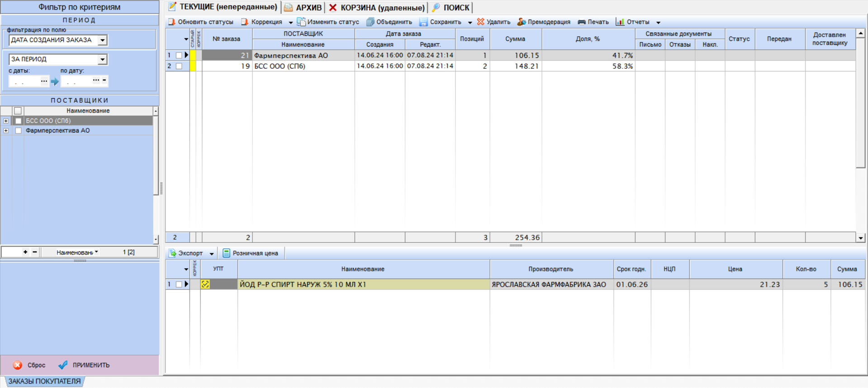This screenshot has width=868, height=388.
Task: Check the Фармперспектива АО supplier checkbox
Action: pos(18,131)
